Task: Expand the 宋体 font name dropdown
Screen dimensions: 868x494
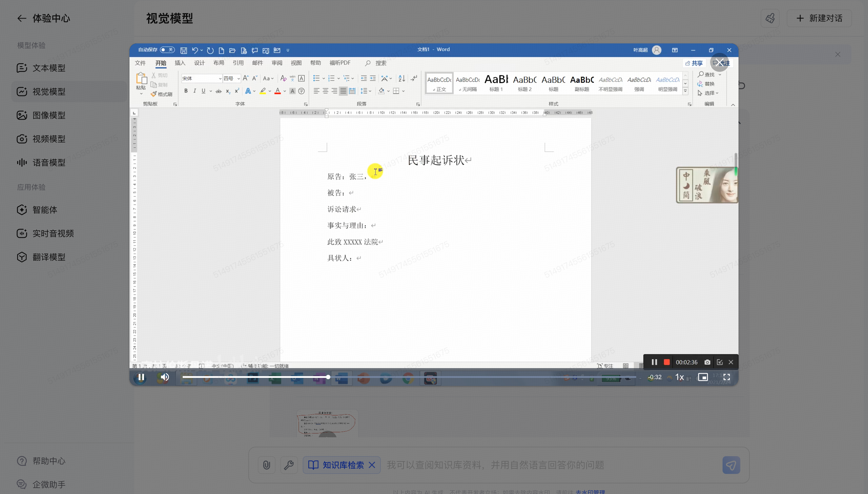Action: pos(220,79)
